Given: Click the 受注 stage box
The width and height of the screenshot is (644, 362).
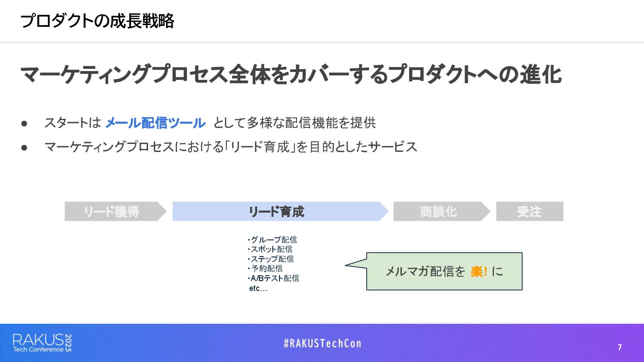Looking at the screenshot, I should (530, 211).
